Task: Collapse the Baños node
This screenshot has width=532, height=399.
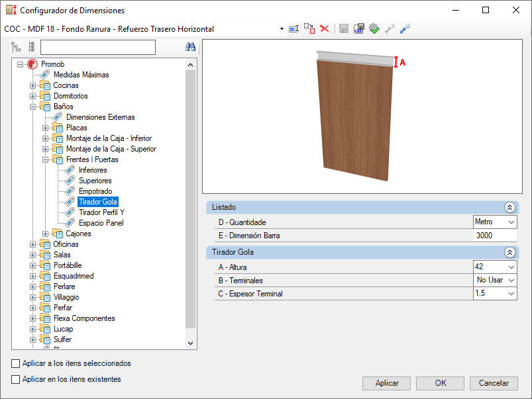Action: click(33, 107)
